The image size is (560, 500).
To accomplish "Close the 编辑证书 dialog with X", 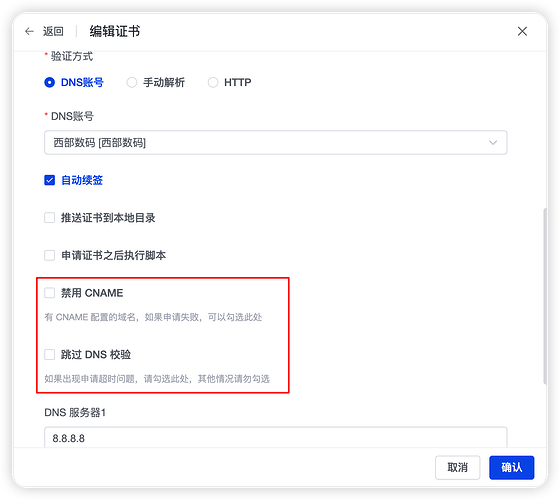I will (x=522, y=31).
